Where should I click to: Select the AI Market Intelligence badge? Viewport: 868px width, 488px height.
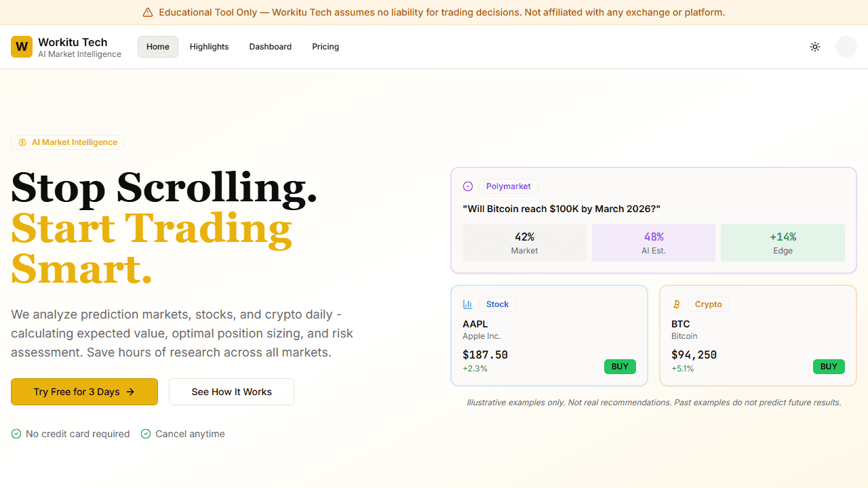pos(68,142)
